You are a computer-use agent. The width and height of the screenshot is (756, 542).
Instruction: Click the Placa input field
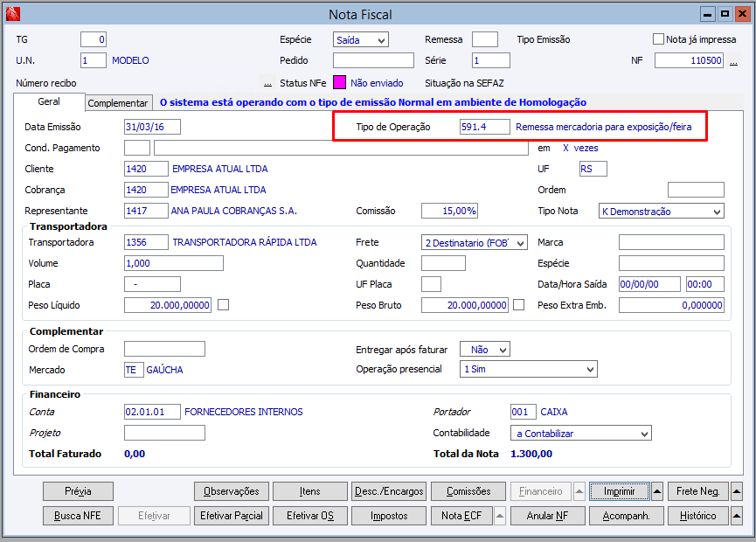152,284
